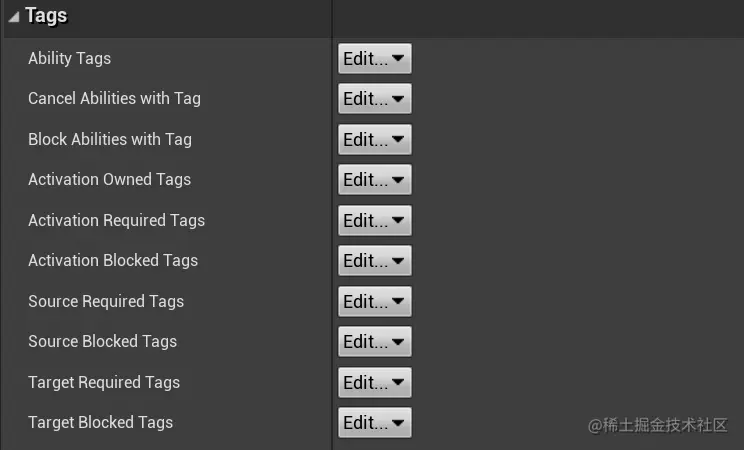Click the Tags section header text

click(x=45, y=16)
